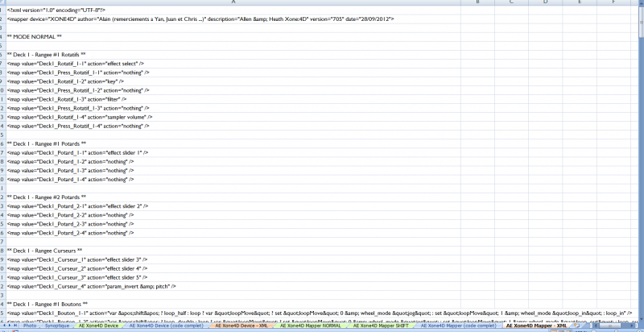Click the vertical scrollbar on the right
Image resolution: width=644 pixels, height=332 pixels.
(640, 161)
